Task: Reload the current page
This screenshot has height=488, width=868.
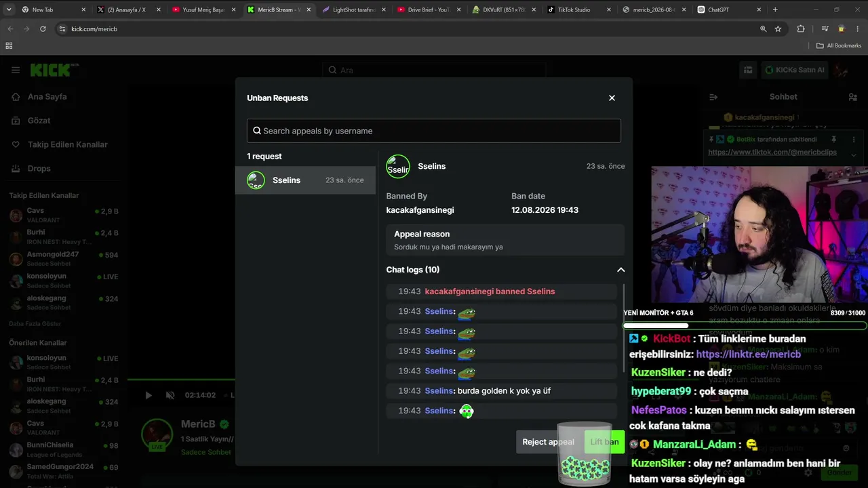Action: (x=43, y=29)
